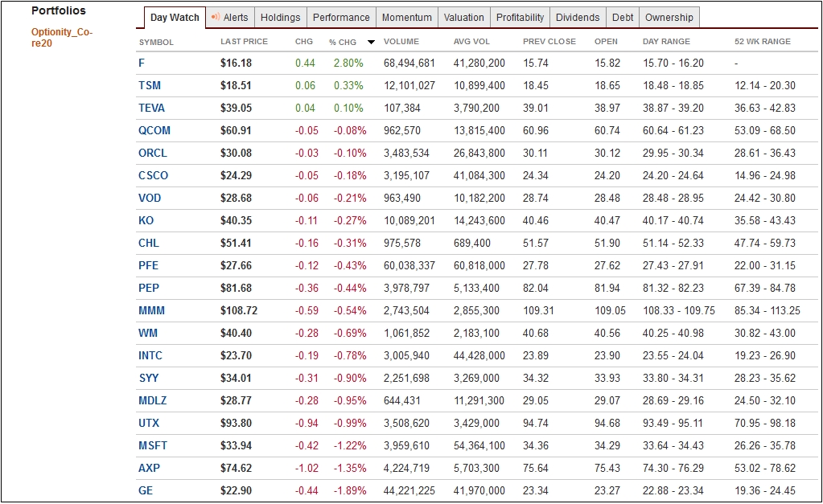Image resolution: width=823 pixels, height=504 pixels.
Task: Select the ORCL ticker link
Action: pyautogui.click(x=153, y=154)
